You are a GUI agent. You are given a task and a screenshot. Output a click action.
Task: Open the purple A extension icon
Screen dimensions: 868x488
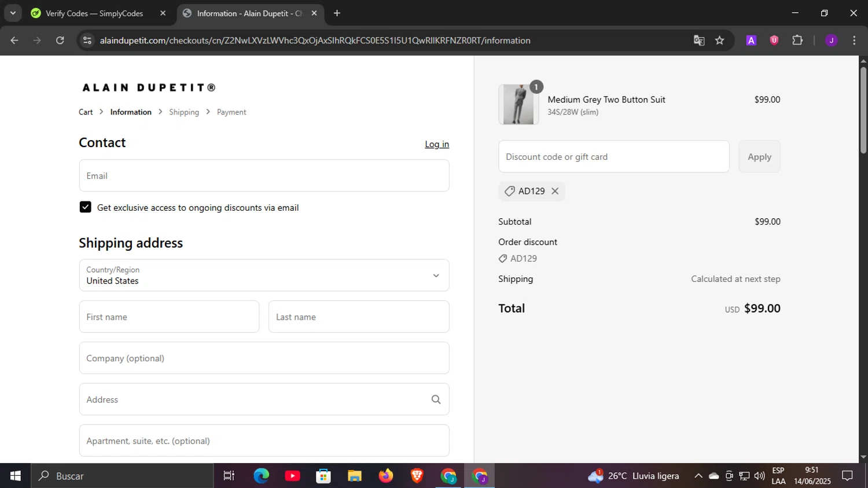(751, 41)
